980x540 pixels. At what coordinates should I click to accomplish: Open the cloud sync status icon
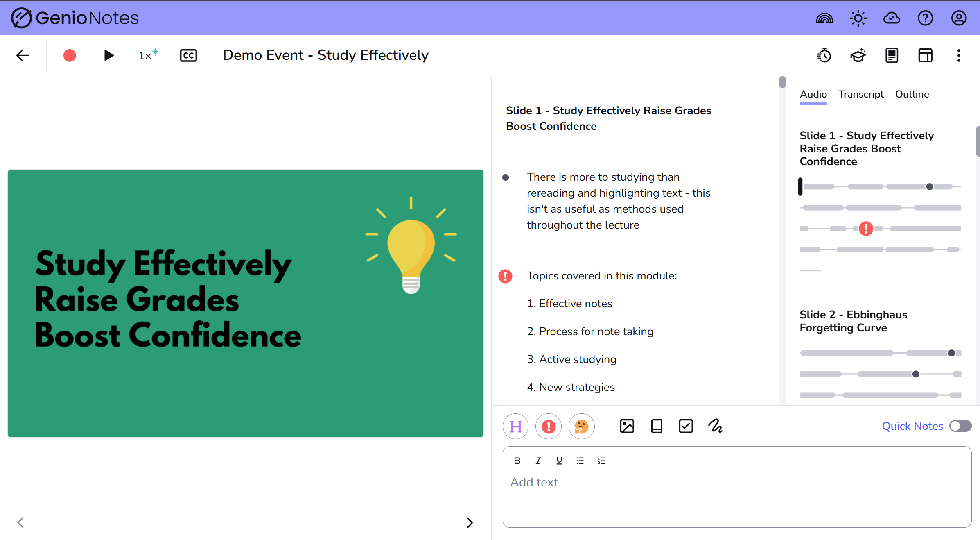(x=892, y=18)
